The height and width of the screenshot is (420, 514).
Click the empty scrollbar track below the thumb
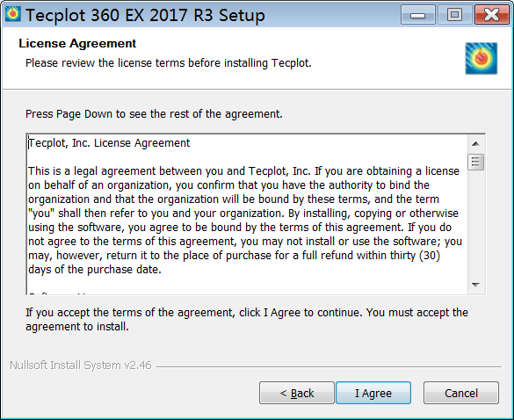475,223
